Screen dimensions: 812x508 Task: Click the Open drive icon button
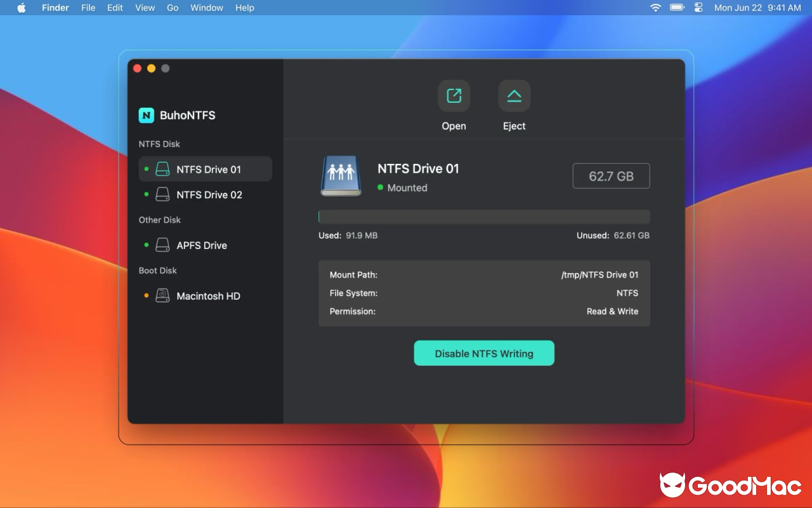(454, 96)
